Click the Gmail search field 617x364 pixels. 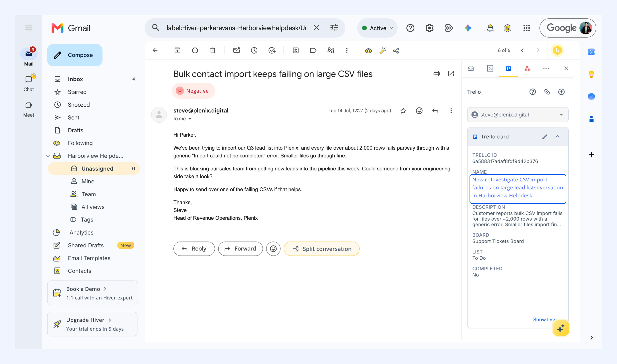(x=237, y=28)
